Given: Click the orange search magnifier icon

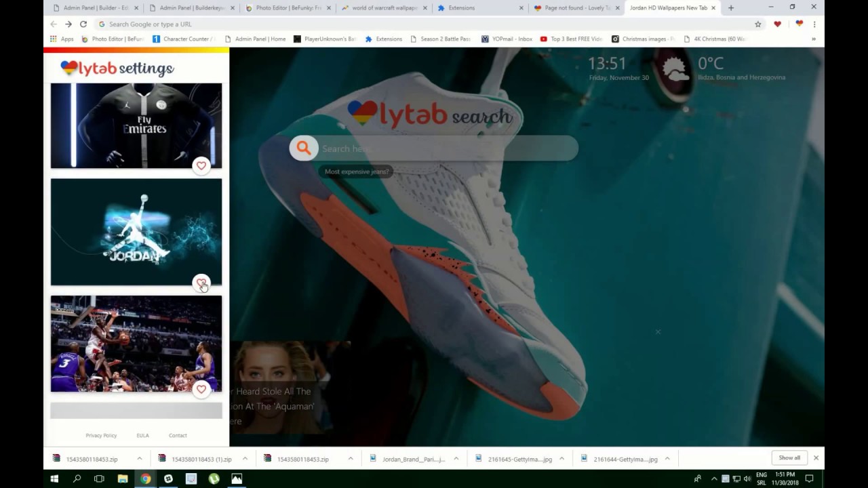Looking at the screenshot, I should [304, 148].
